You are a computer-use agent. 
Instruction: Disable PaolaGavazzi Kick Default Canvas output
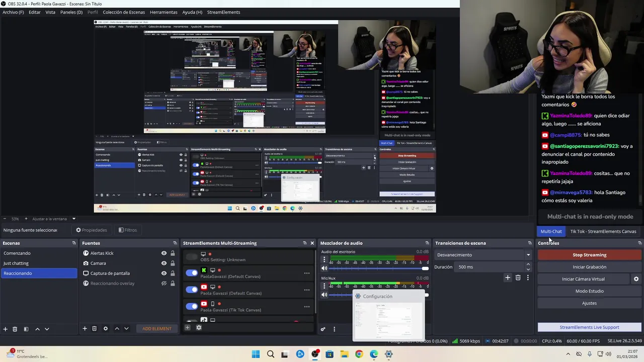(x=192, y=273)
